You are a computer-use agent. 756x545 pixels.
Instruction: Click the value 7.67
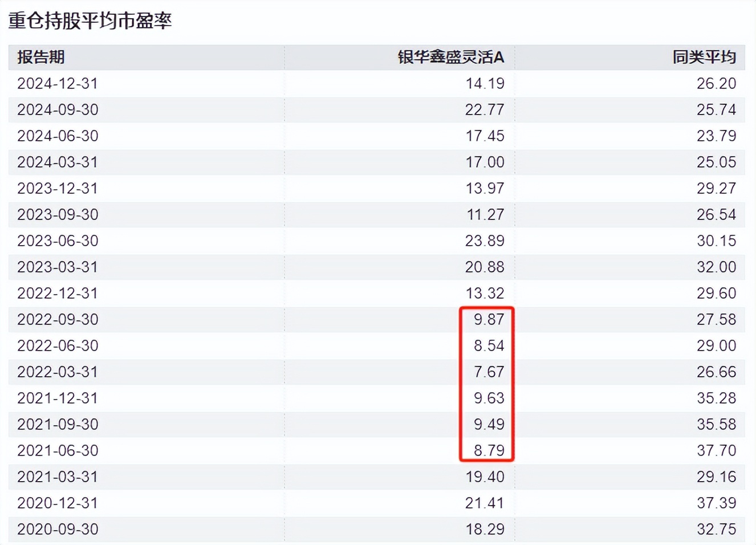coord(489,372)
